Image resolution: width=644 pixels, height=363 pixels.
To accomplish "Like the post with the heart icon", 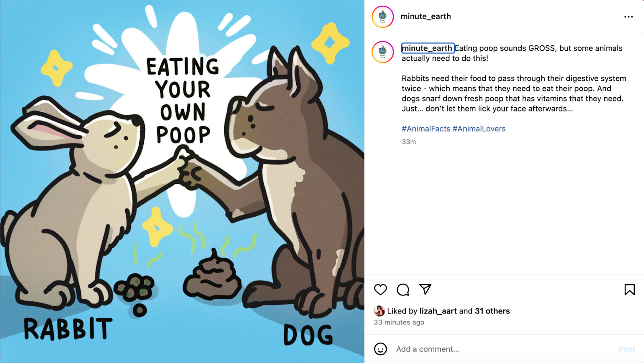I will pos(380,289).
